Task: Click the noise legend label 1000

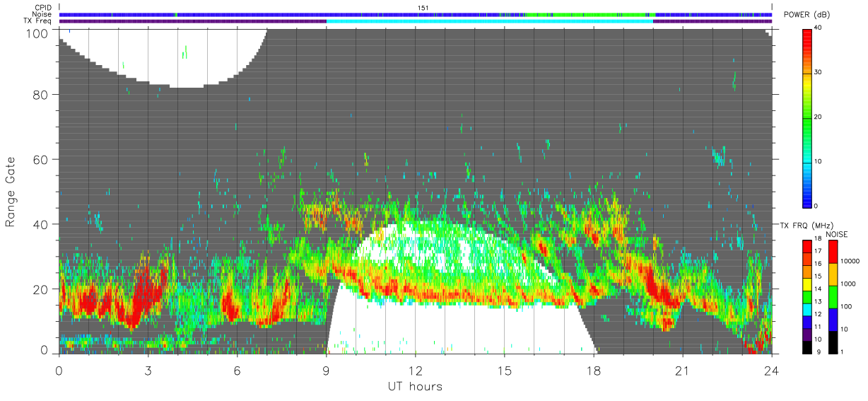Action: (x=848, y=284)
